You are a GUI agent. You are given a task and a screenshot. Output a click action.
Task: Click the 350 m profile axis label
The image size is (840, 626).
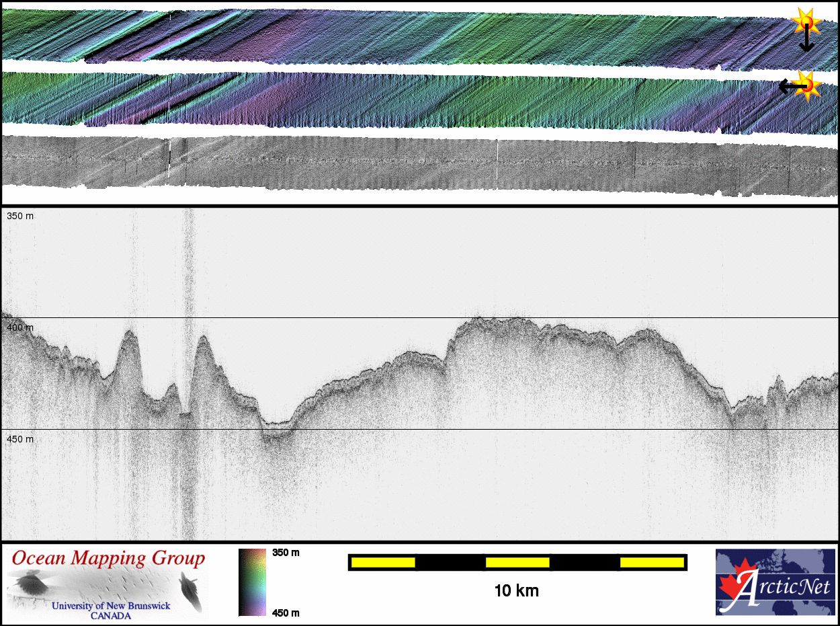click(x=20, y=217)
